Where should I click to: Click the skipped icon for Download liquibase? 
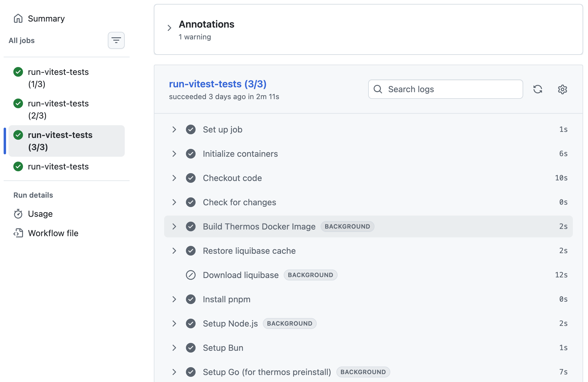[191, 275]
